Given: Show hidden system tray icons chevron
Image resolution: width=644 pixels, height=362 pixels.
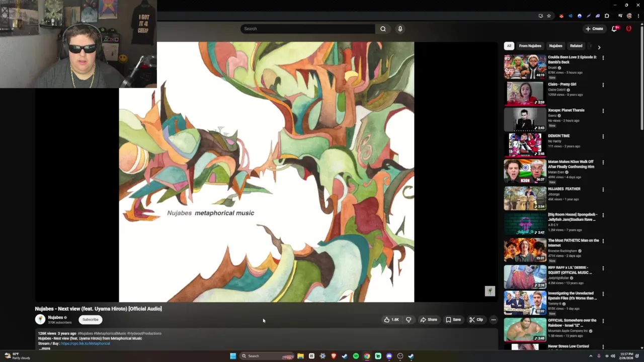Looking at the screenshot, I should click(591, 356).
